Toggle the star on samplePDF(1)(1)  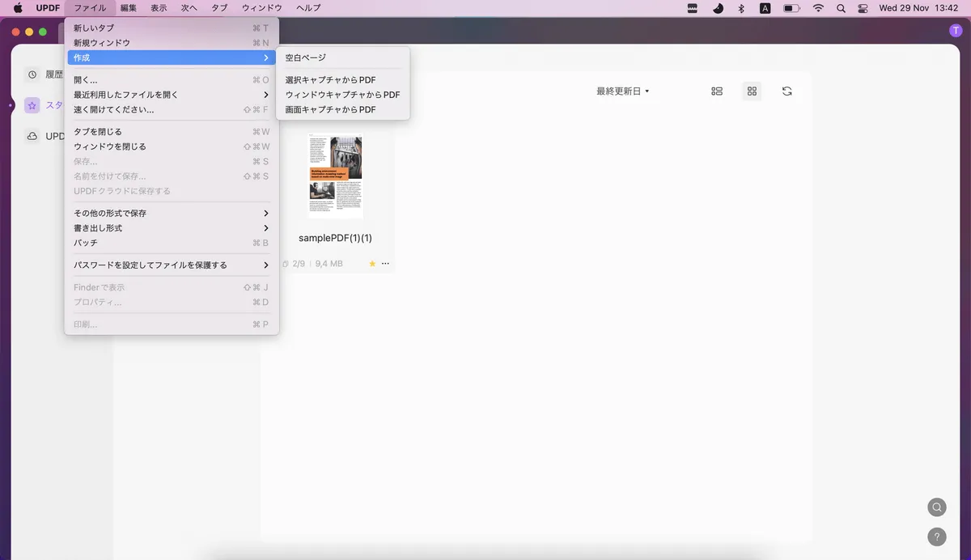click(372, 264)
